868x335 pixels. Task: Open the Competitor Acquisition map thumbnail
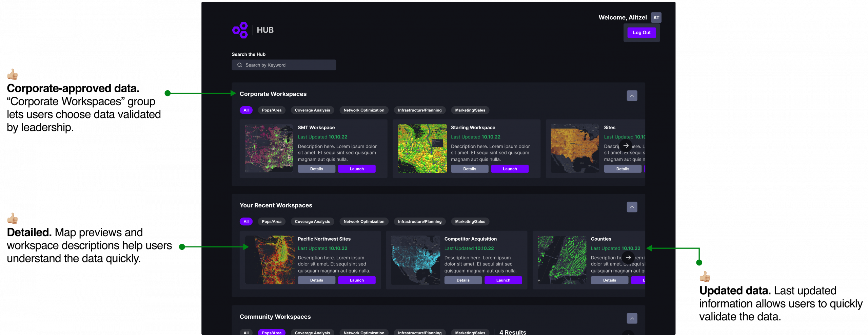416,260
